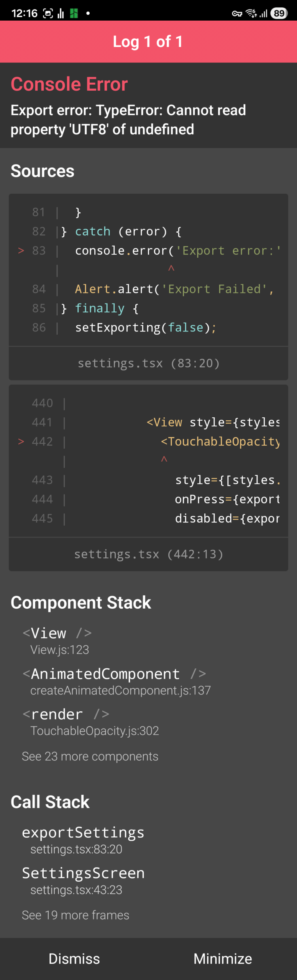Tap the red arrow marker at line 83

pos(21,251)
